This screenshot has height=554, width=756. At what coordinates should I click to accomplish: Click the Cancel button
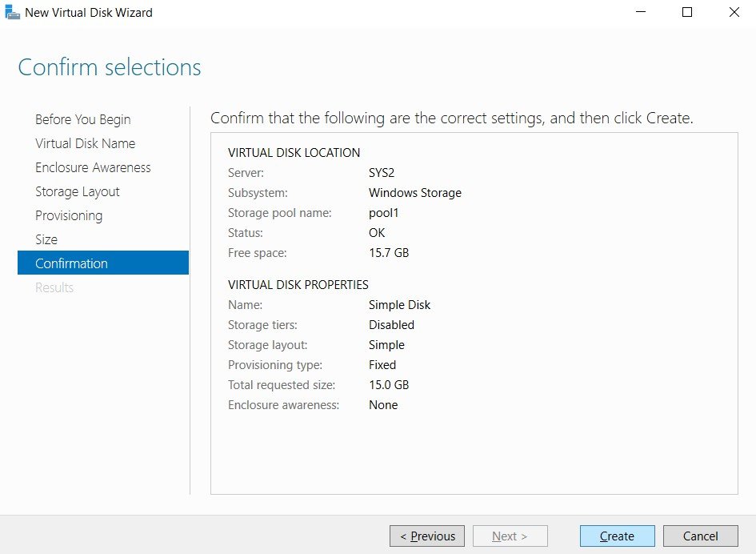[701, 536]
